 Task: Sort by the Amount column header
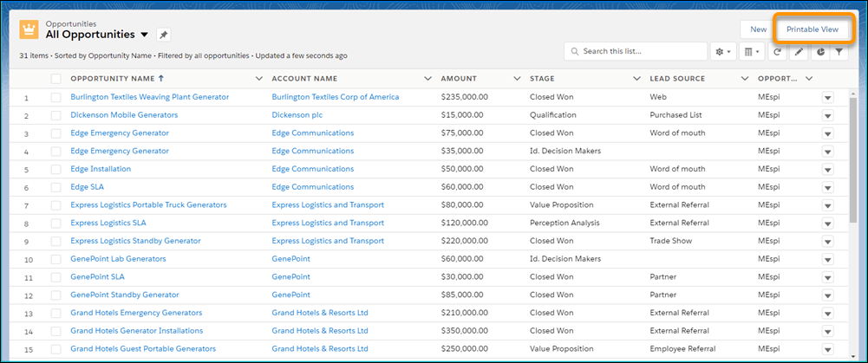(459, 79)
